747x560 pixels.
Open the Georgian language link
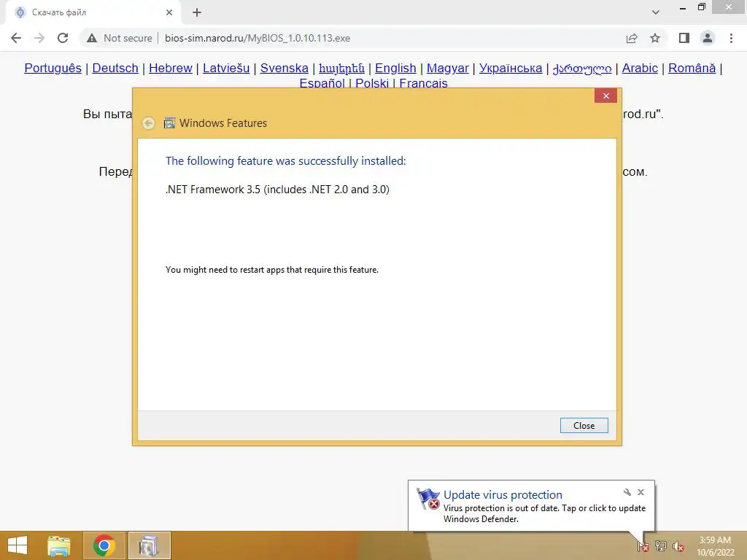click(582, 68)
